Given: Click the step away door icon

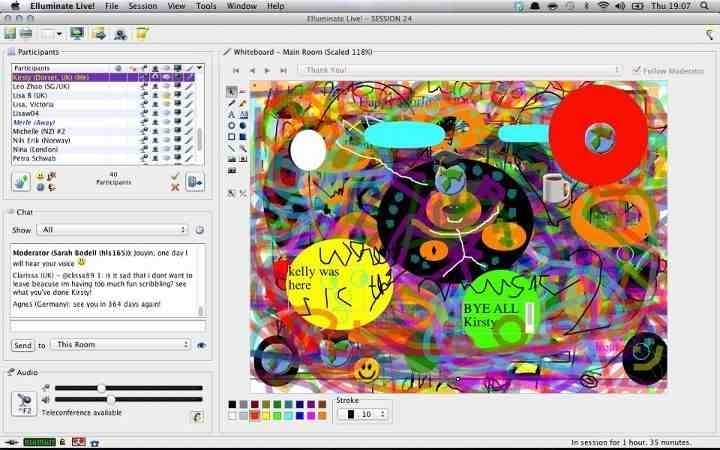Looking at the screenshot, I should coord(195,181).
